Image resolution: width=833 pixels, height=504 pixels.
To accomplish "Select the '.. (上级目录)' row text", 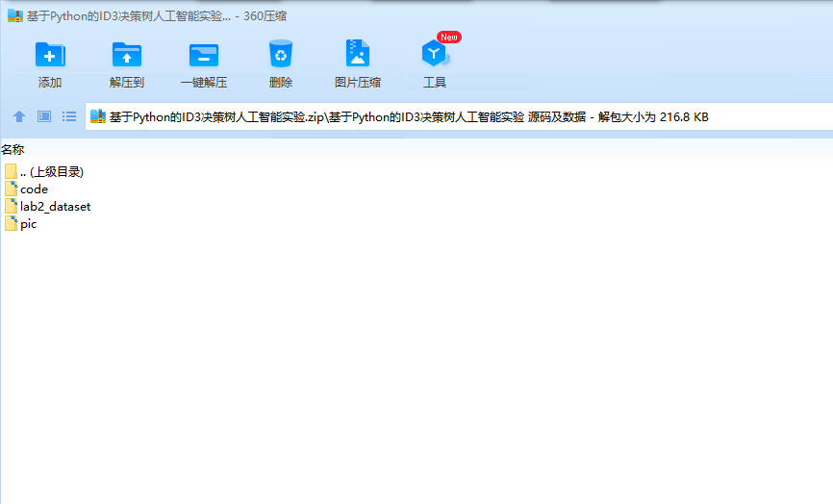I will tap(52, 171).
